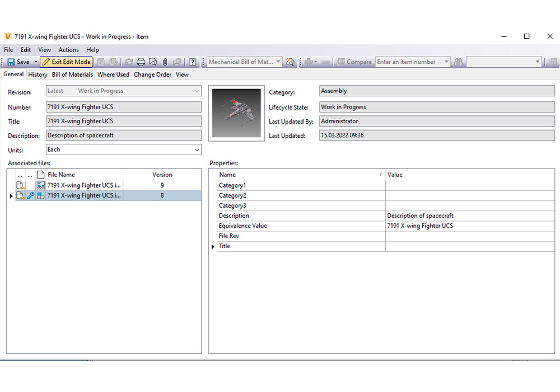Click Version column header
The image size is (560, 392).
pyautogui.click(x=162, y=175)
